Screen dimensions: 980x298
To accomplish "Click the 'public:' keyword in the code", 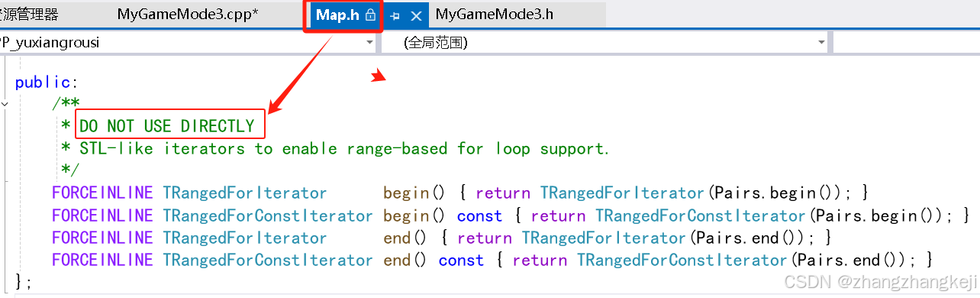I will point(47,83).
